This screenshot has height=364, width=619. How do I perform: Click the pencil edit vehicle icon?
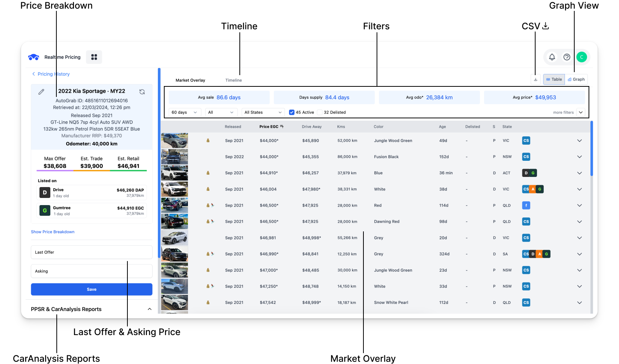41,92
